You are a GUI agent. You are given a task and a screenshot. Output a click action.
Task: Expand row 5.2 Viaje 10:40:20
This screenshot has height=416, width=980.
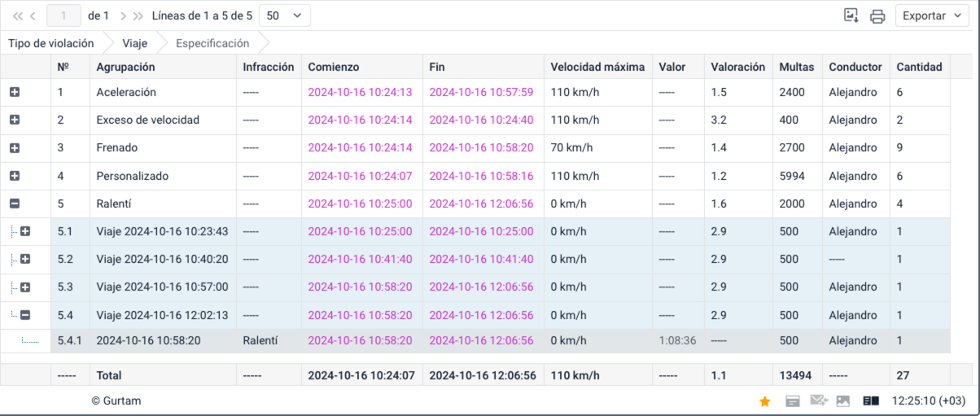[25, 260]
